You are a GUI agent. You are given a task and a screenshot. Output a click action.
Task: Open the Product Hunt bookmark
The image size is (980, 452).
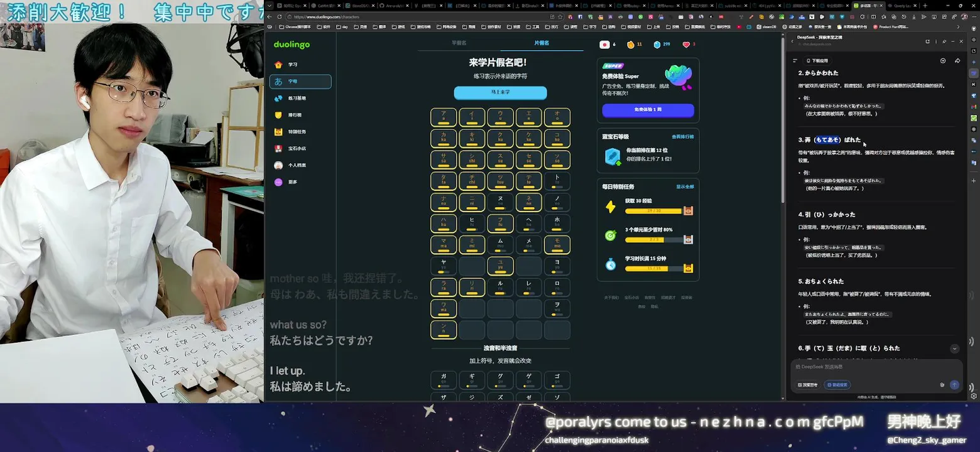click(891, 27)
